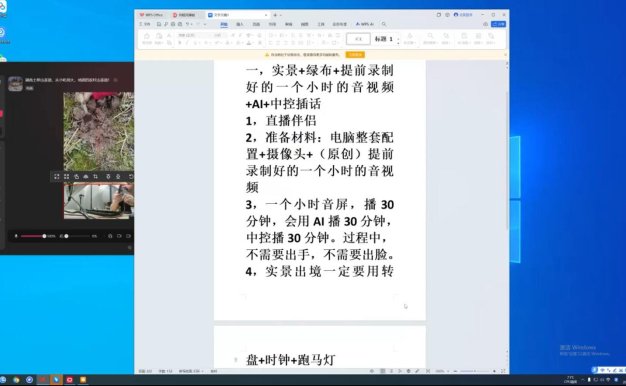The height and width of the screenshot is (386, 626).
Task: Click the zoom in plus button
Action: pos(494,371)
